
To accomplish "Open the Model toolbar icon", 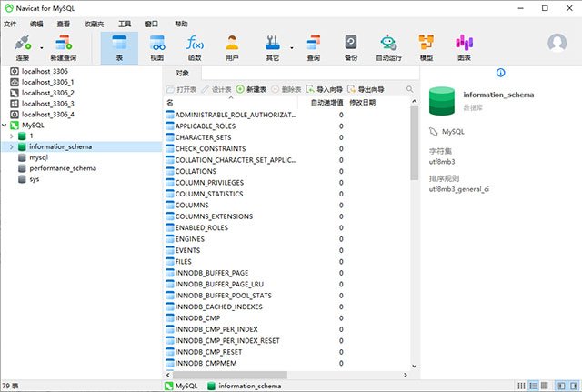I will (426, 47).
